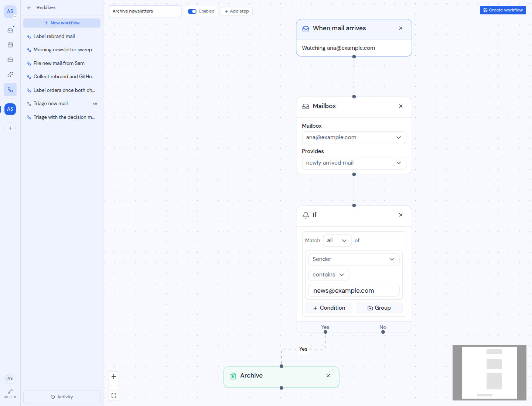This screenshot has height=406, width=532.
Task: Click the news@example.com value field
Action: [x=354, y=291]
